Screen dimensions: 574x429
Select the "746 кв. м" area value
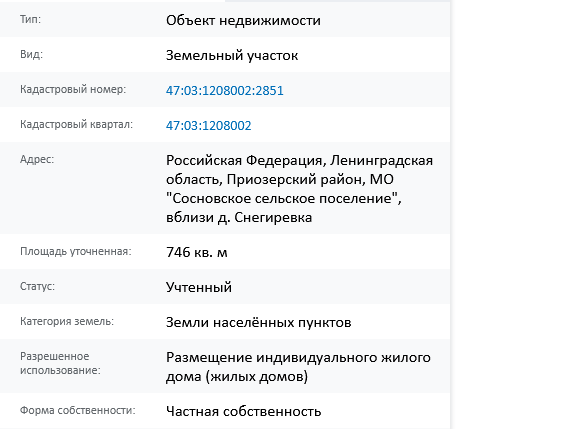[197, 253]
